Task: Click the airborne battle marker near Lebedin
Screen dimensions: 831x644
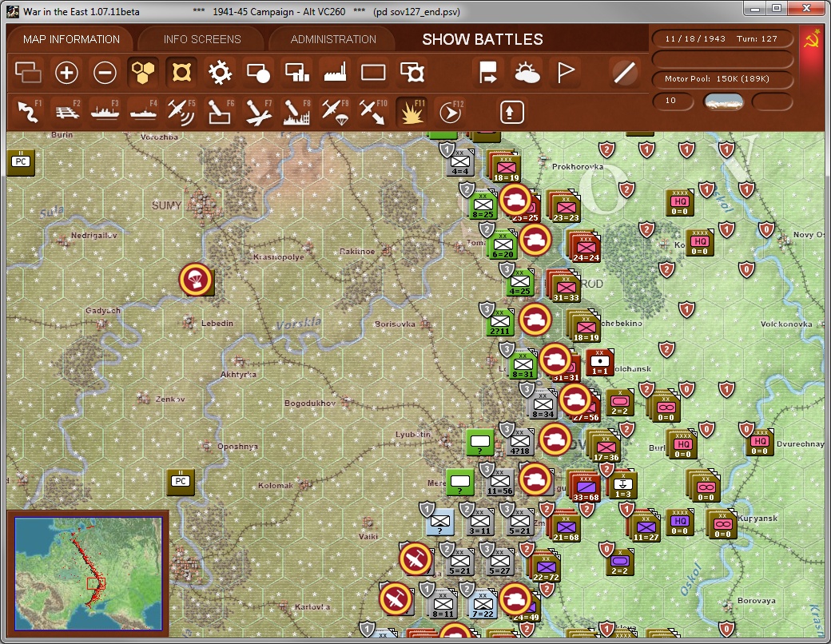Action: pos(196,280)
